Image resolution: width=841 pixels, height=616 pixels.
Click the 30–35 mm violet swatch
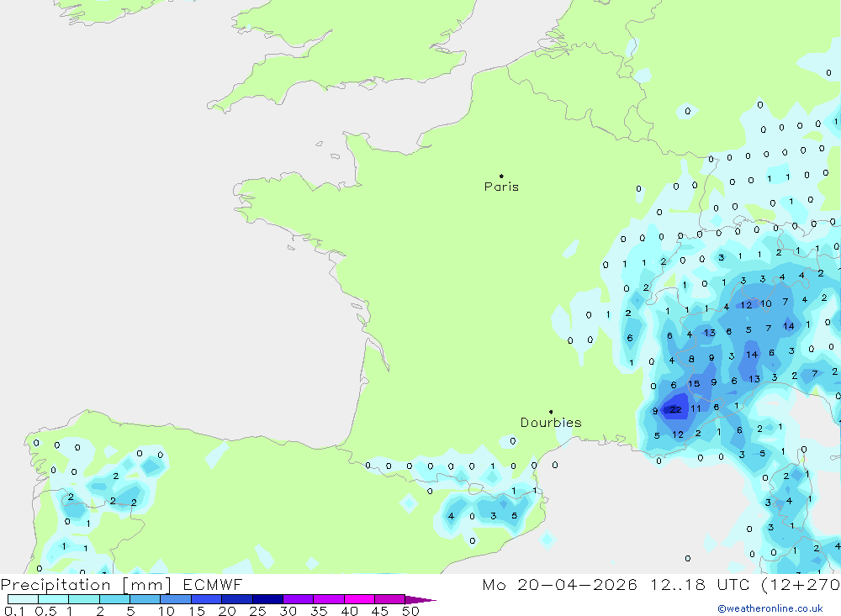299,599
